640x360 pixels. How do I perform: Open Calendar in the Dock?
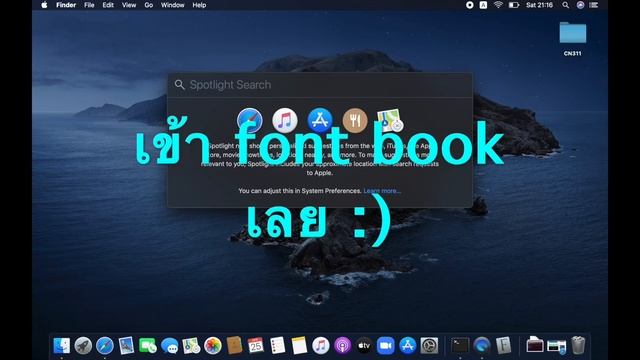coord(256,346)
